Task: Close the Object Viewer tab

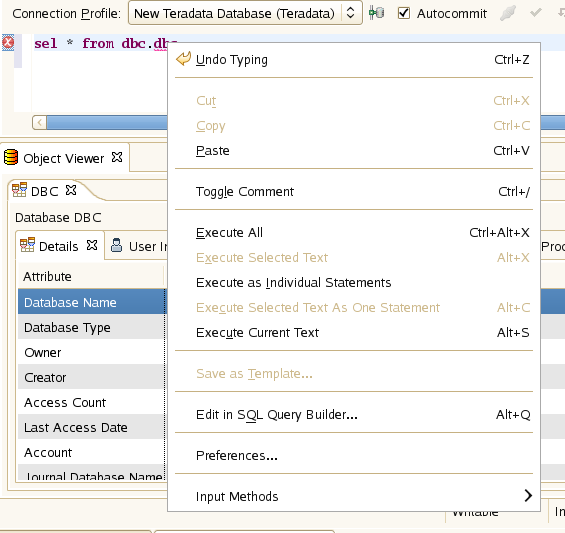Action: coord(117,157)
